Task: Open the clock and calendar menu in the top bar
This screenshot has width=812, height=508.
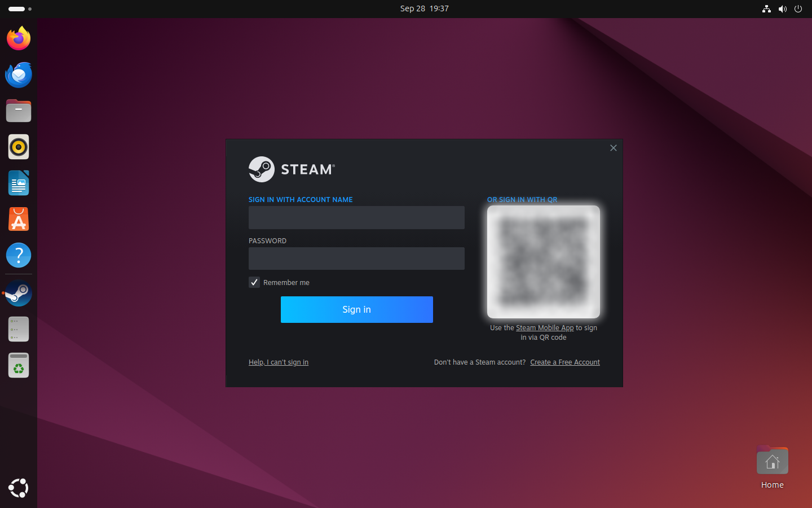Action: (x=424, y=8)
